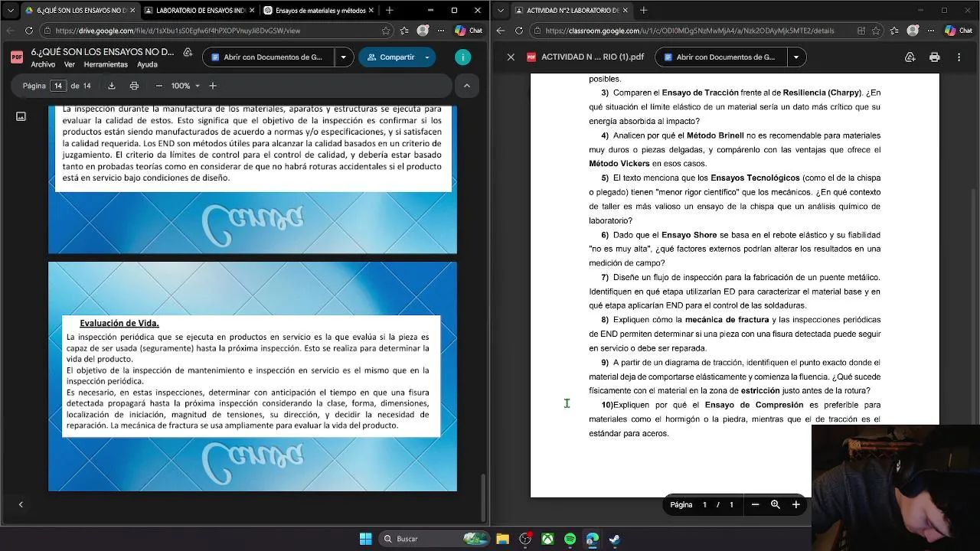Image resolution: width=980 pixels, height=551 pixels.
Task: Zoom out with the minus next to 100%
Action: (x=158, y=86)
